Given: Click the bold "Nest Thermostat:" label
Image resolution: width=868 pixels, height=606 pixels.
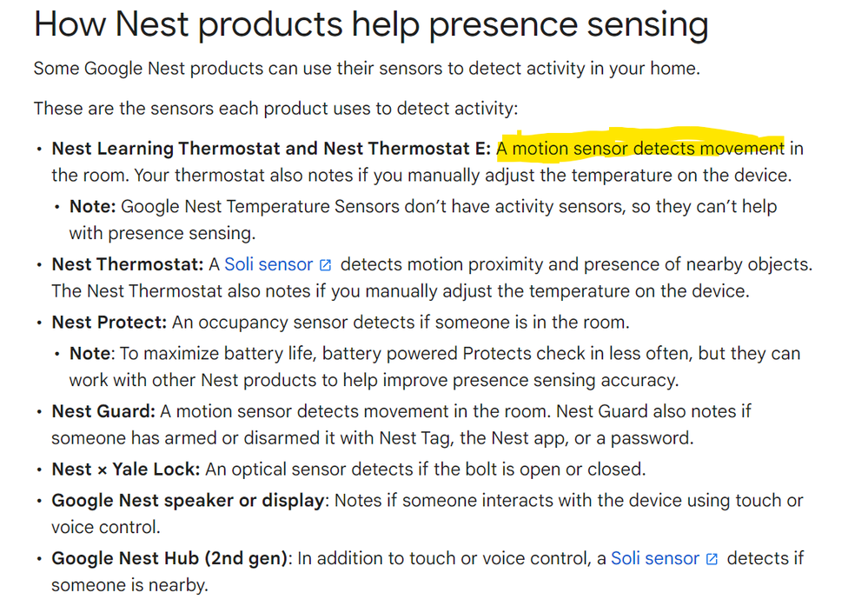Looking at the screenshot, I should tap(127, 264).
